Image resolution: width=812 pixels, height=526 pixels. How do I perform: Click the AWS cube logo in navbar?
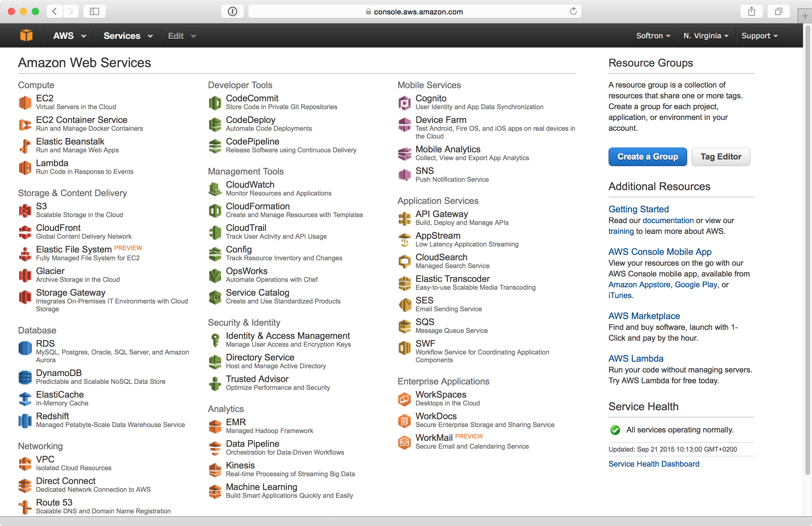[x=26, y=35]
